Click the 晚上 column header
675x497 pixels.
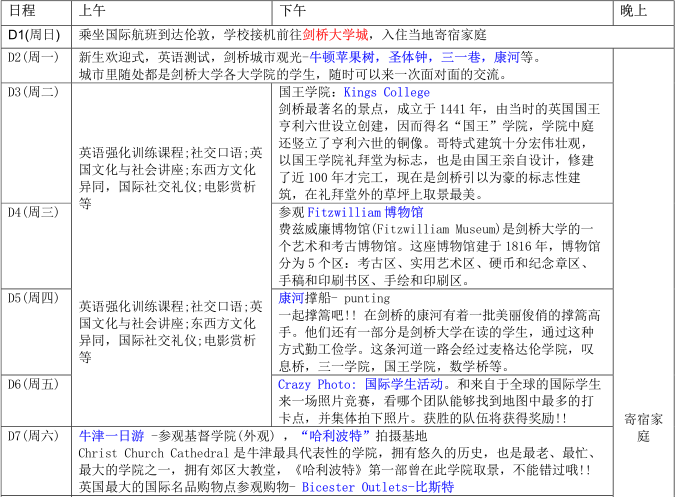coord(634,11)
